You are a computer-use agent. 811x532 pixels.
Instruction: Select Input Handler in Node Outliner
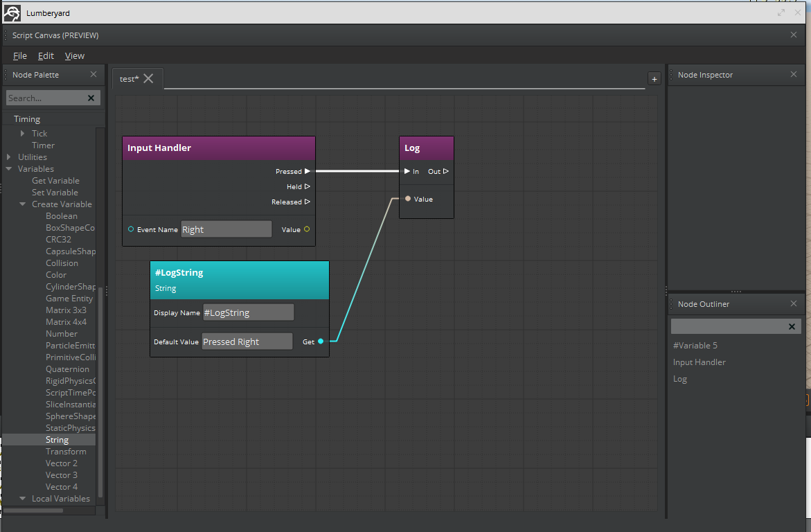tap(699, 362)
